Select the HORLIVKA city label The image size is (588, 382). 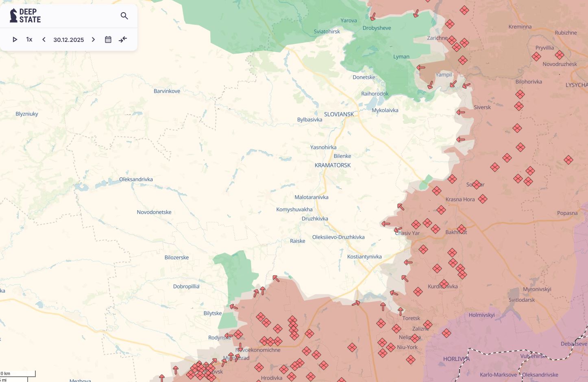(456, 359)
